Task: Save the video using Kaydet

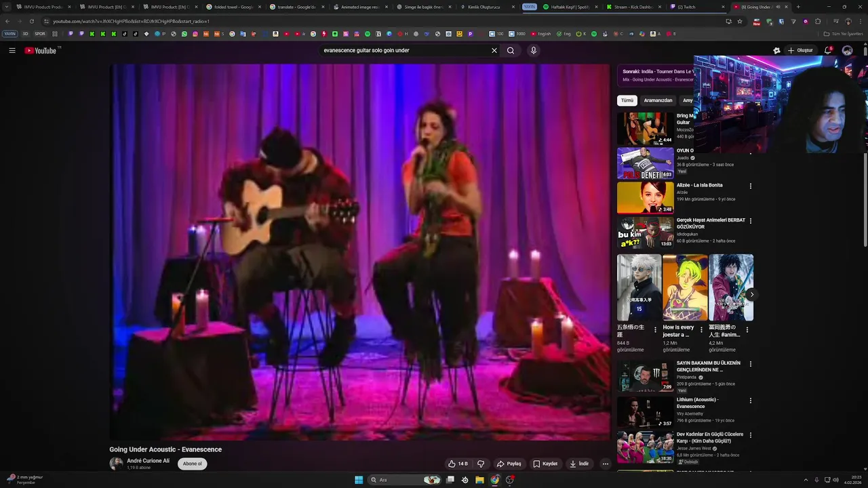Action: 545,464
